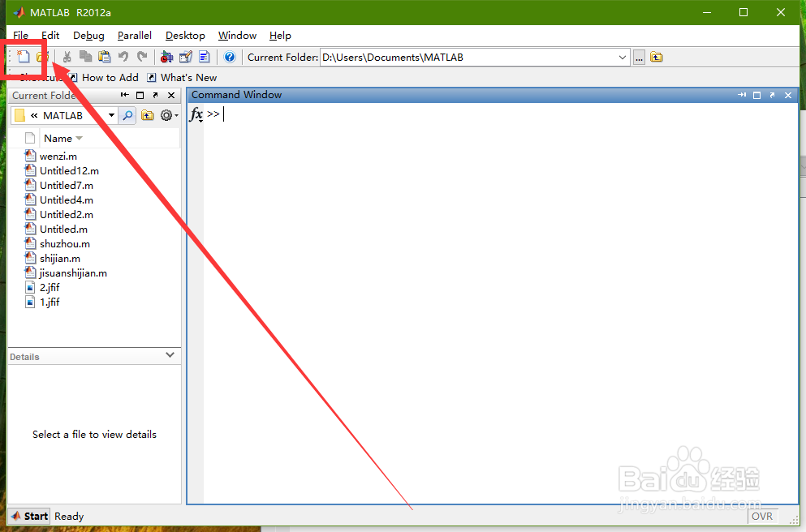Go up one folder level in toolbar
This screenshot has height=532, width=806.
657,57
